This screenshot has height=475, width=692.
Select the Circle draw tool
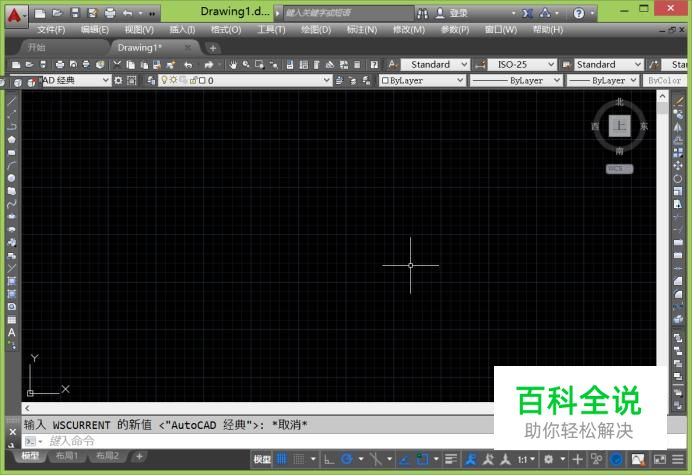click(x=11, y=178)
